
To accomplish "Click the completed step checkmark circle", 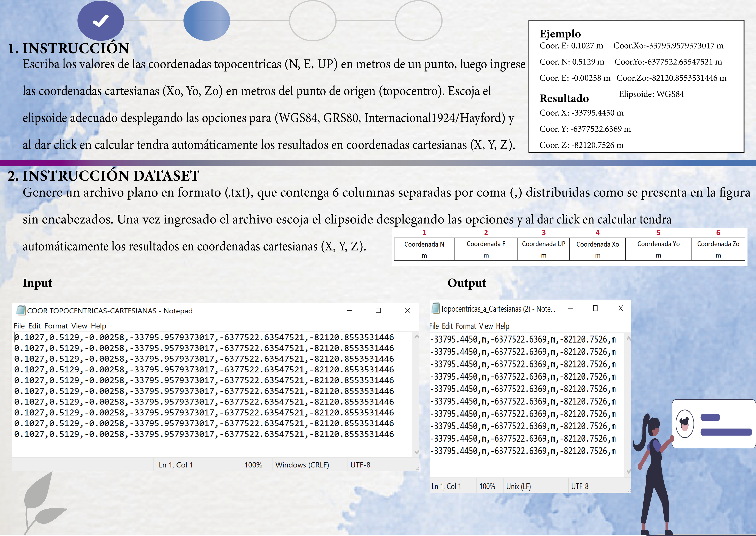I will click(101, 21).
